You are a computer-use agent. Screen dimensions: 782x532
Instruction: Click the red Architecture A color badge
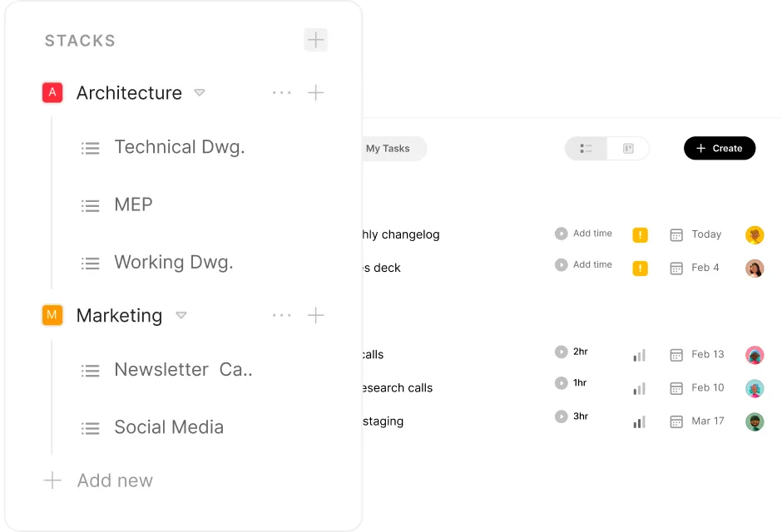point(52,92)
